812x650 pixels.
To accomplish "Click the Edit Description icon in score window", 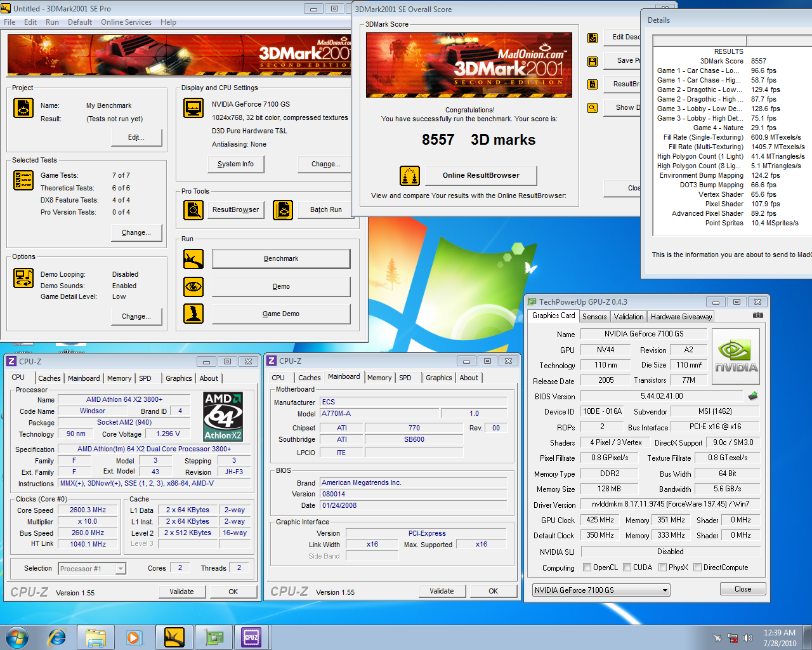I will coord(593,38).
